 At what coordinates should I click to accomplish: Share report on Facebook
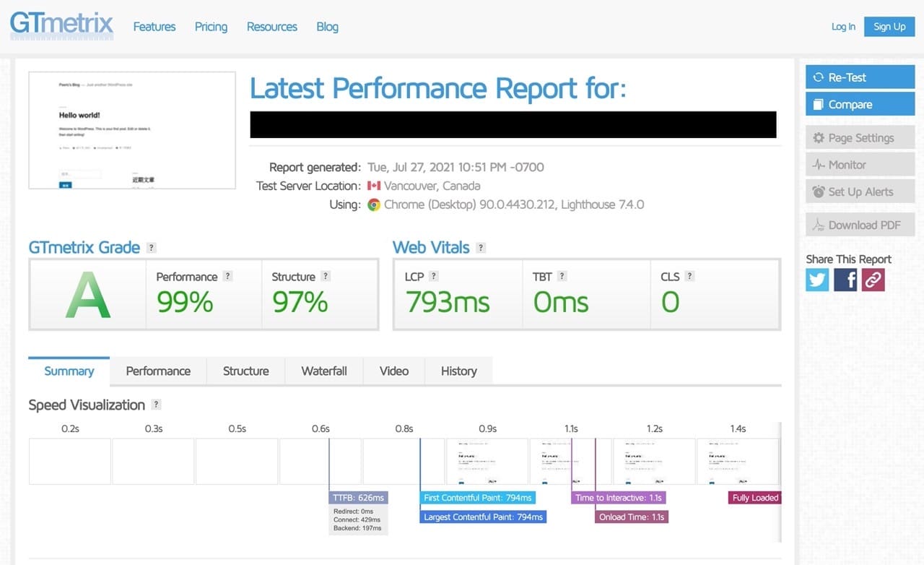pos(845,280)
